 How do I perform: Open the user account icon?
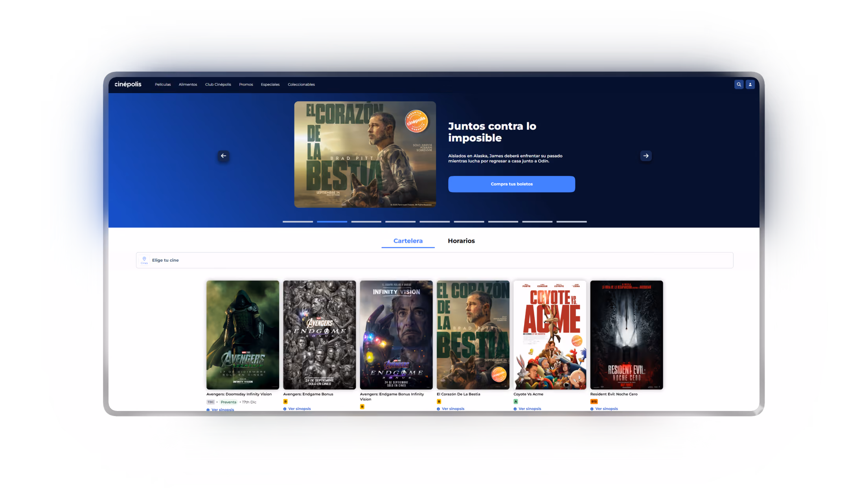pos(750,84)
